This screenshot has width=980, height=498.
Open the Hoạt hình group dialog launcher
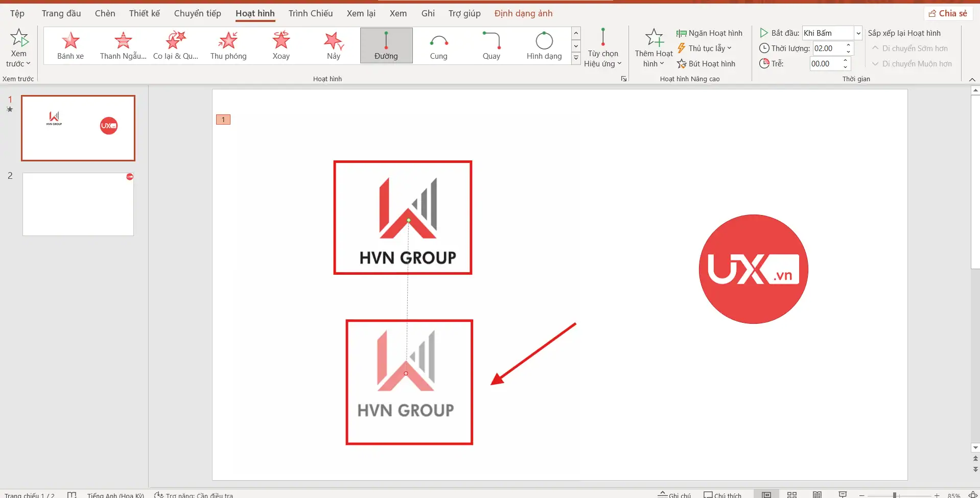click(x=624, y=79)
